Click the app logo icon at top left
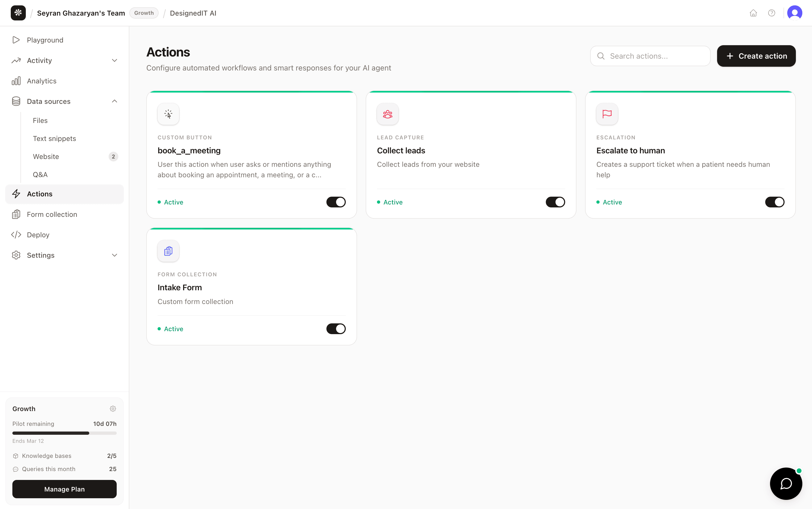The width and height of the screenshot is (812, 509). (x=18, y=13)
